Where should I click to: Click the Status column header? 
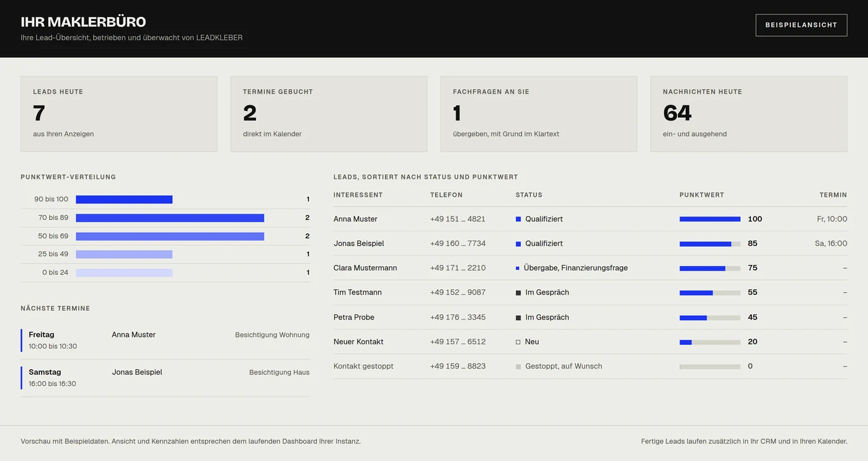(529, 195)
